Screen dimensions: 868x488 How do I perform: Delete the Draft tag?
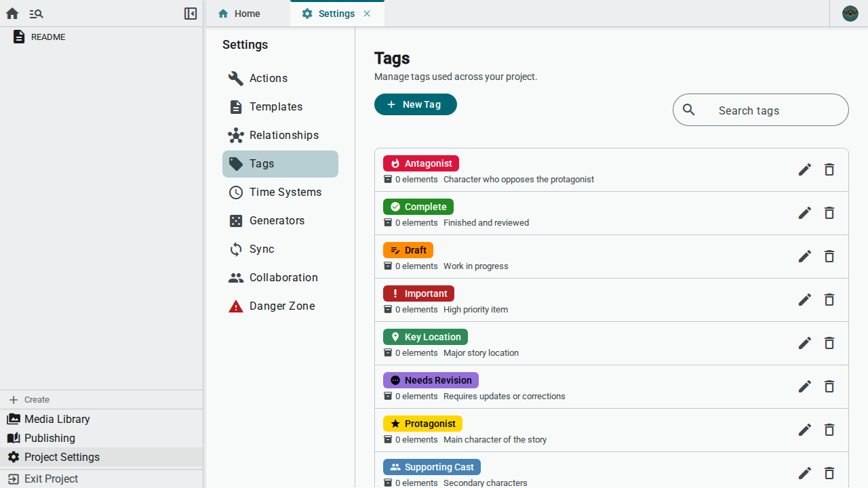click(x=829, y=256)
